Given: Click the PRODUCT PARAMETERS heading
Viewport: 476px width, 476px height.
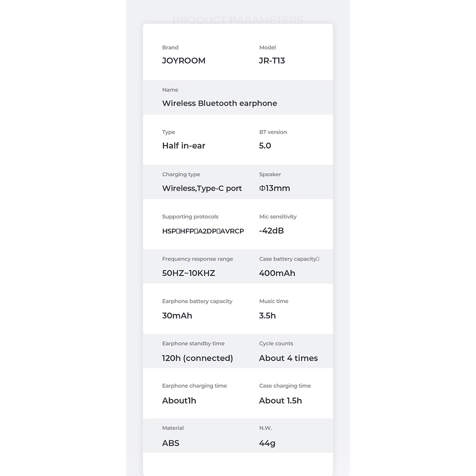Looking at the screenshot, I should coord(238,20).
